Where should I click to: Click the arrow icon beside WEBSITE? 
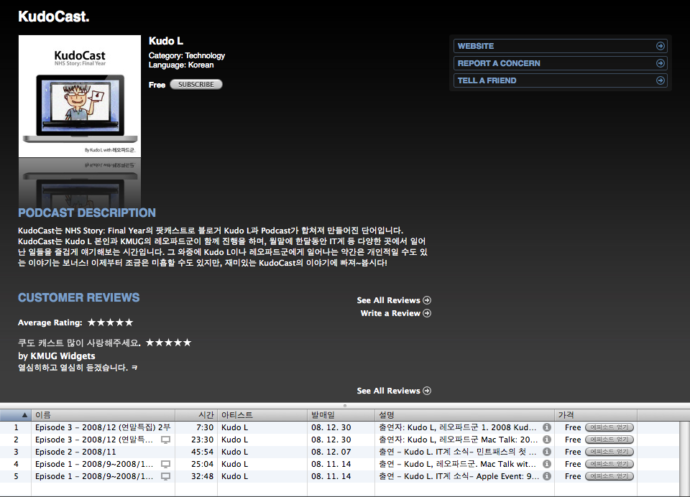[x=660, y=46]
